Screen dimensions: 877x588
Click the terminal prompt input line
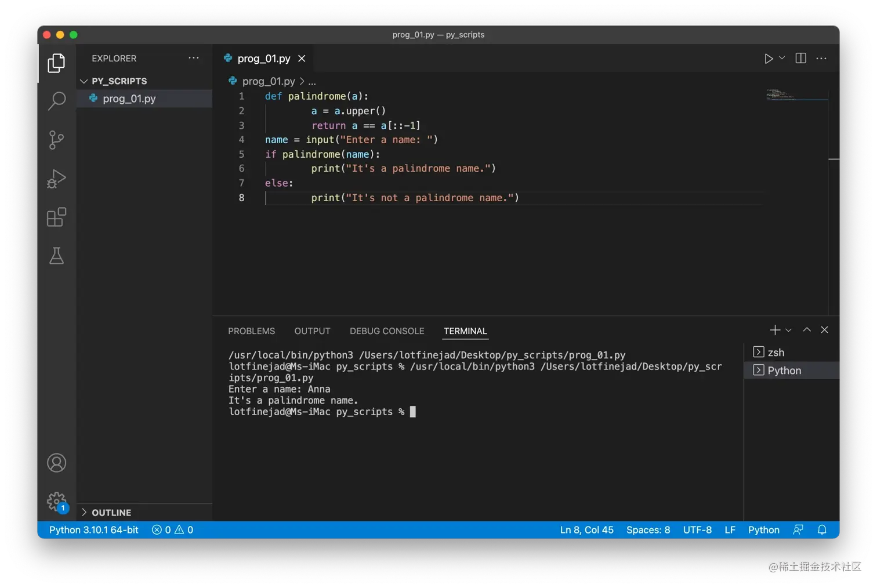click(322, 412)
